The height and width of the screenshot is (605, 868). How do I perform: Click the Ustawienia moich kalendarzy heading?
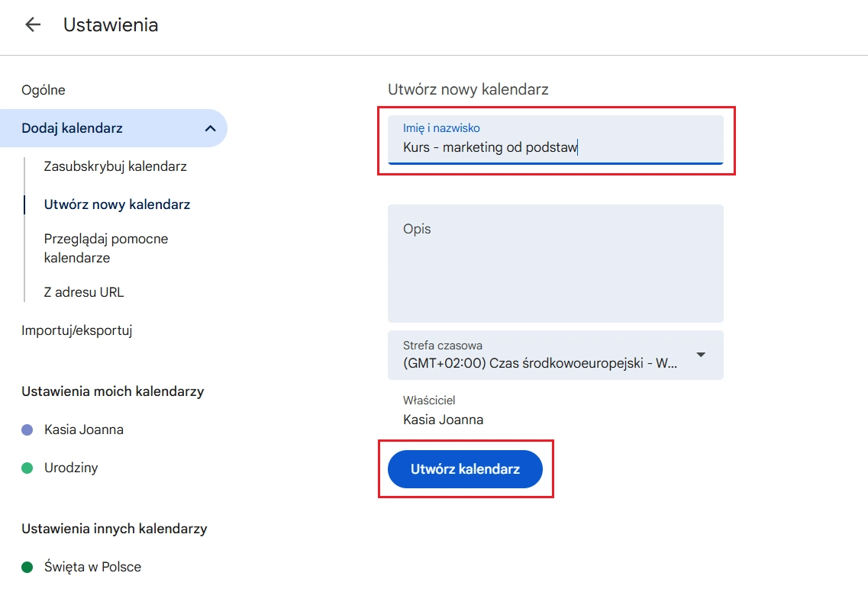point(113,391)
